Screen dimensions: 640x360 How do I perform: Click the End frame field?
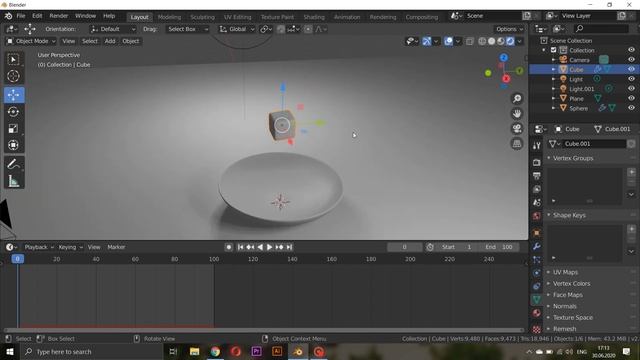pos(499,247)
